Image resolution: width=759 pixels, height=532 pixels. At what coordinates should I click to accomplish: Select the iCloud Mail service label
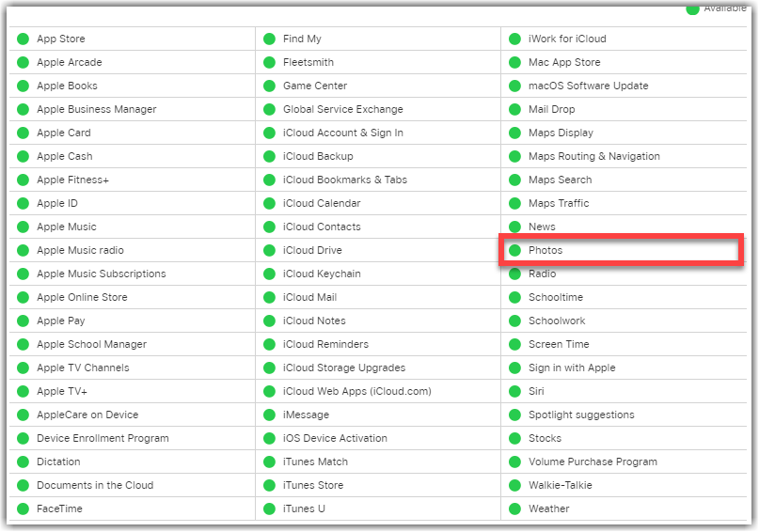309,298
